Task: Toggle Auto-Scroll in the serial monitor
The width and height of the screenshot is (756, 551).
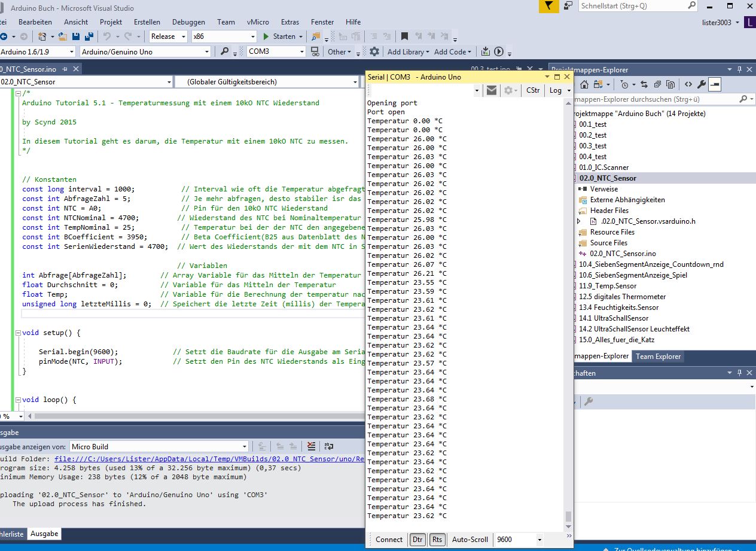Action: pyautogui.click(x=470, y=539)
